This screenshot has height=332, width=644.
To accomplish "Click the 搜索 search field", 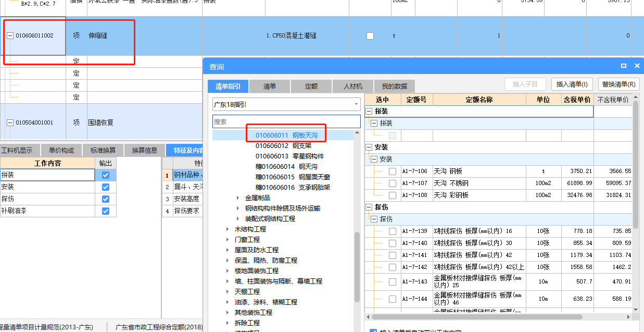I will pos(286,121).
